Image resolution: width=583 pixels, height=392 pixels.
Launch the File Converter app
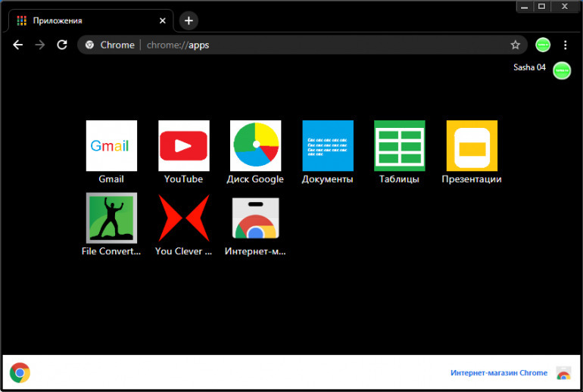111,218
